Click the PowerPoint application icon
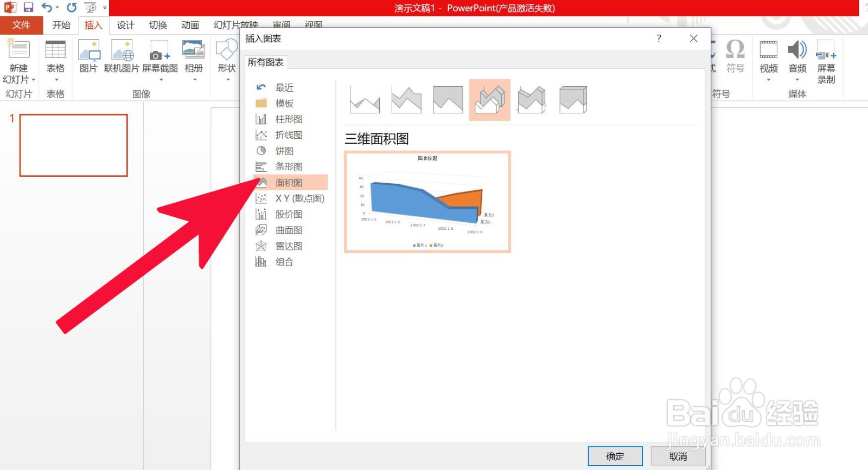868x470 pixels. [x=10, y=8]
